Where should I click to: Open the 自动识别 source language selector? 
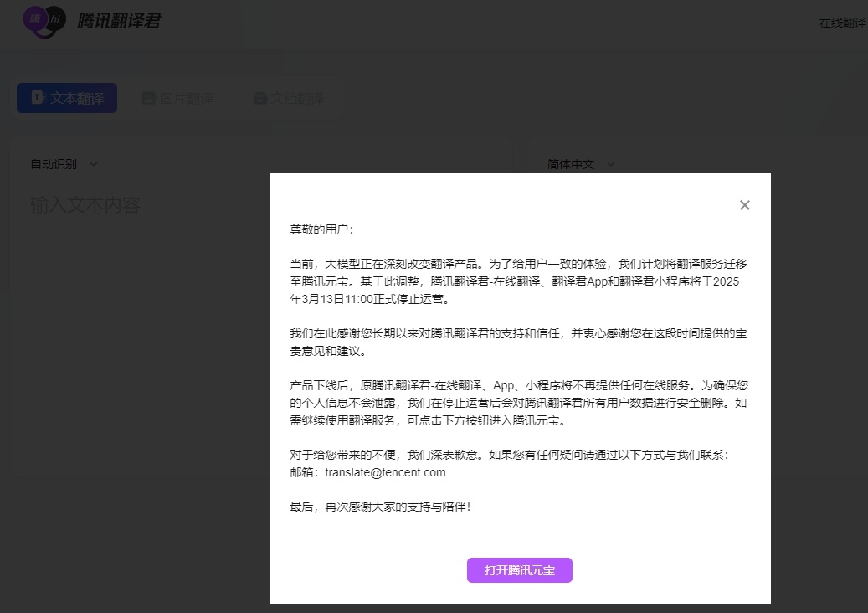pos(53,164)
